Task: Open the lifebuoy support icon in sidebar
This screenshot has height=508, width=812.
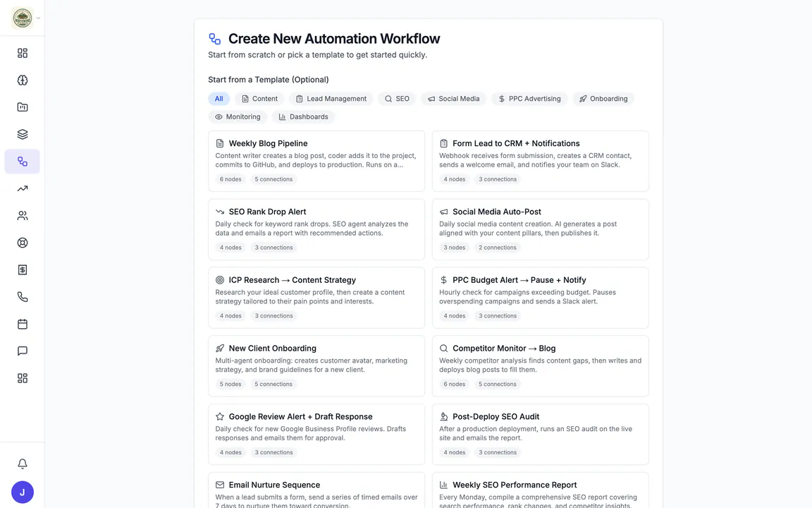Action: pyautogui.click(x=23, y=243)
